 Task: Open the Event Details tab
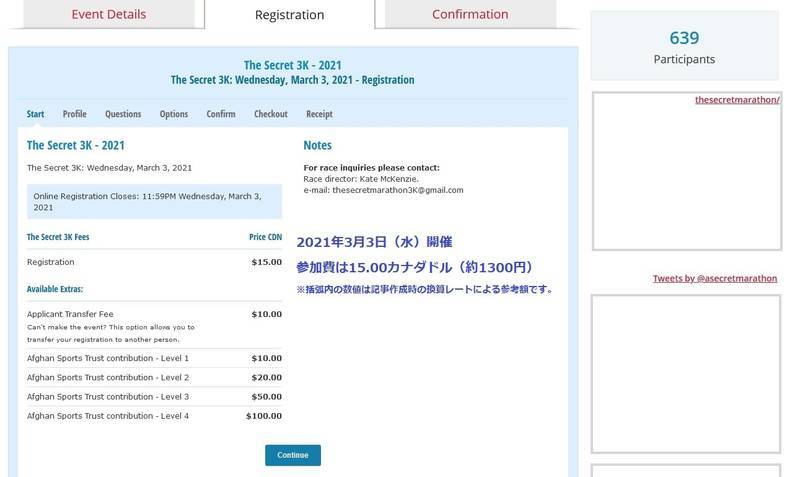109,14
